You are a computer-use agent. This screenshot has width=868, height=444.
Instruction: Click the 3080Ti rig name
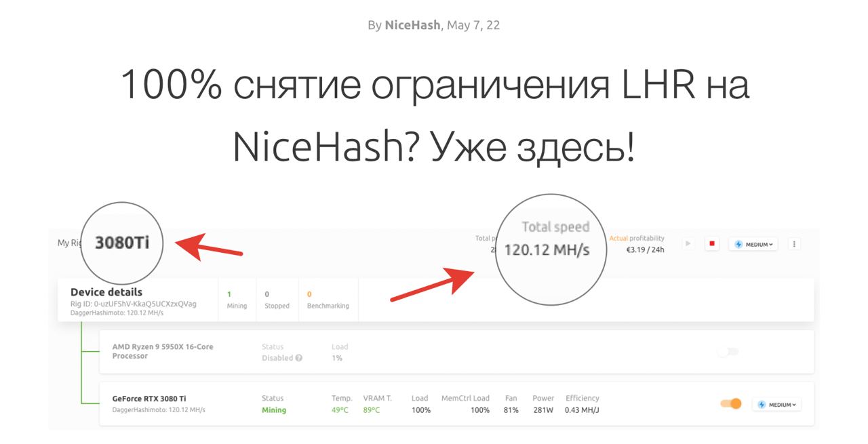122,243
